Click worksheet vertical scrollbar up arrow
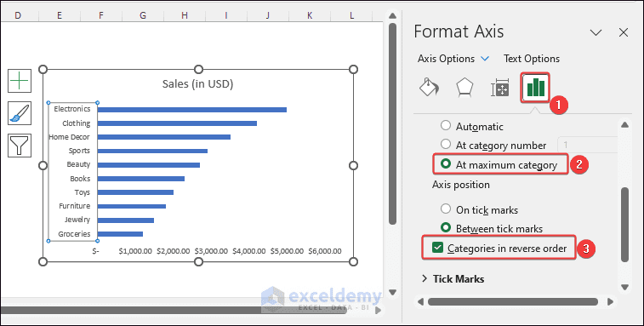 coord(392,16)
